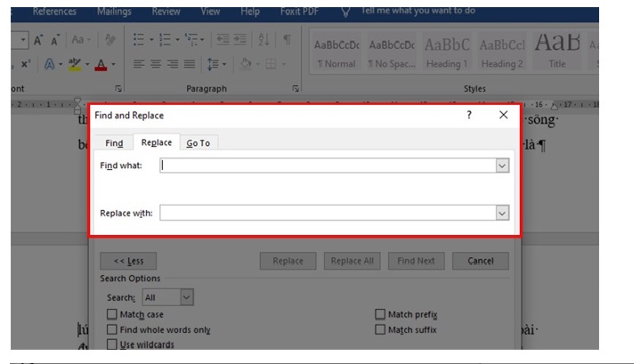The image size is (641, 364).
Task: Click the Bullets list icon
Action: (x=138, y=41)
